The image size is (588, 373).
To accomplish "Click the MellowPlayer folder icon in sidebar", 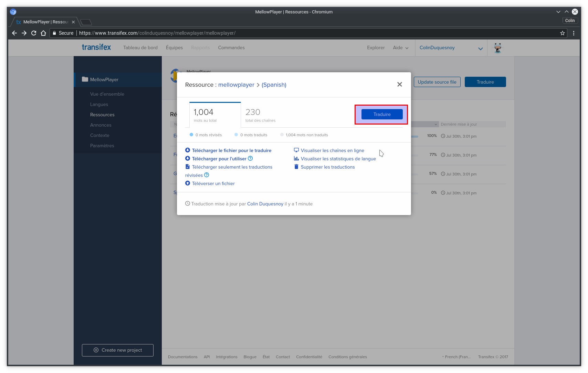I will click(x=85, y=79).
